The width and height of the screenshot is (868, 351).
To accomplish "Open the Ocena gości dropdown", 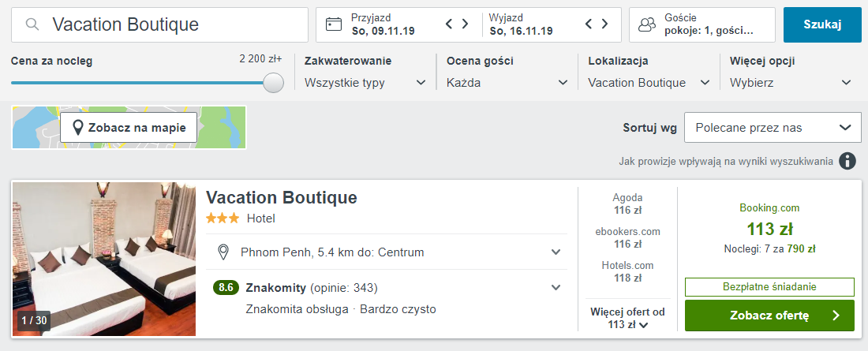I will coord(507,83).
